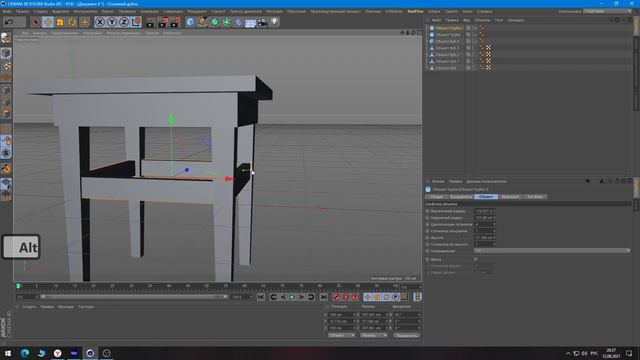Click the Внутренний радиус stepper arrows

[493, 211]
